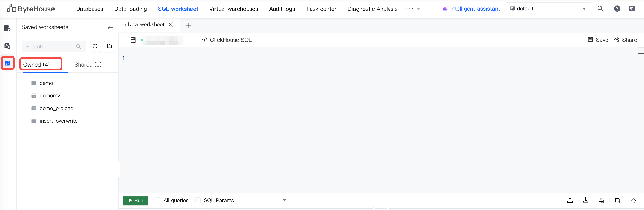Screen dimensions: 644x210
Task: Enable the SQL Params checkbox
Action: pos(198,200)
